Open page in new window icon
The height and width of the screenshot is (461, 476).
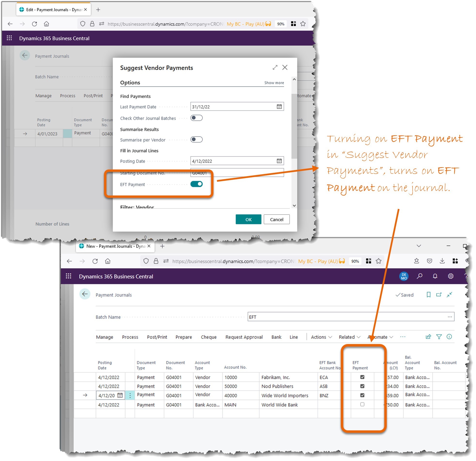[x=438, y=295]
